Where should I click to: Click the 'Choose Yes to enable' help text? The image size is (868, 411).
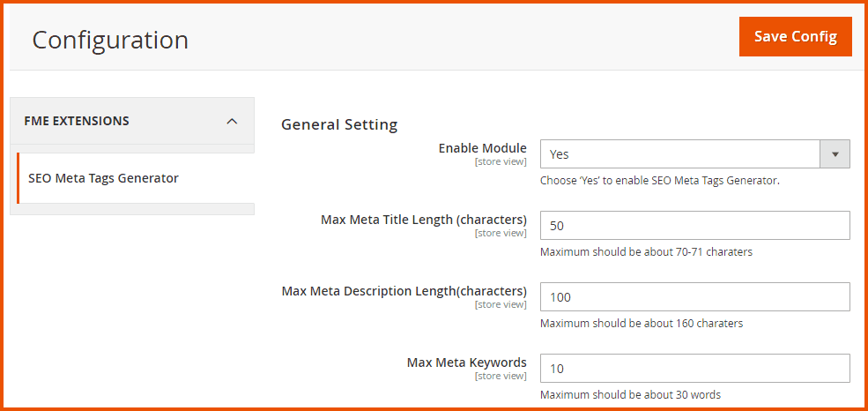coord(659,181)
